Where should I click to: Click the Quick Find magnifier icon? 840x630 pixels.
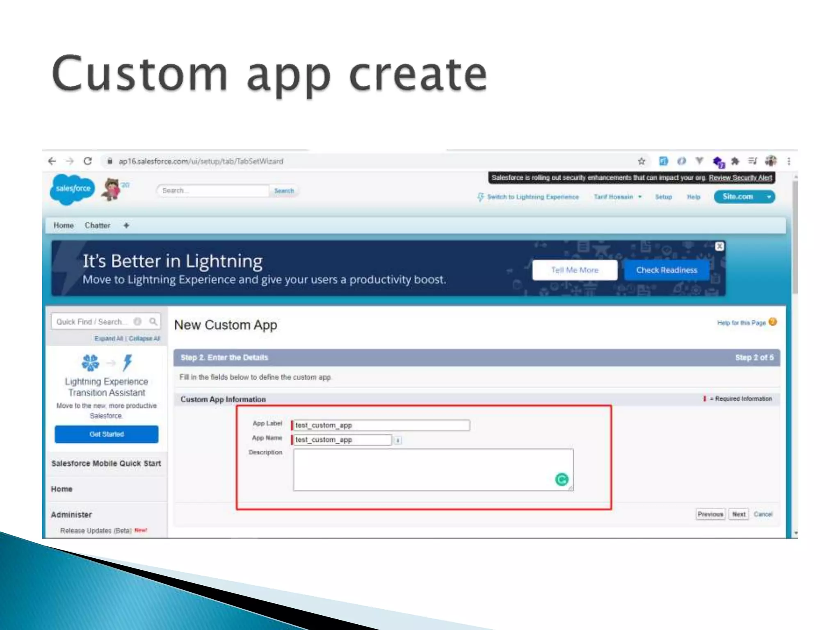point(153,322)
